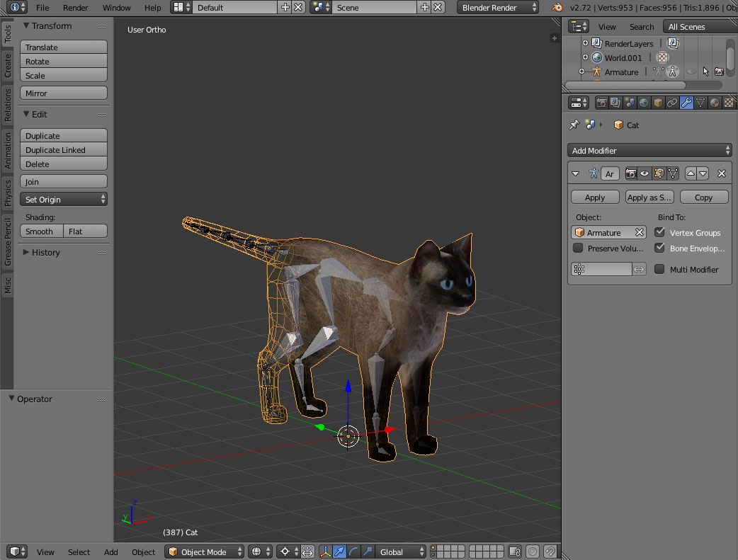This screenshot has height=560, width=738.
Task: Enable the Preserve Volume checkbox
Action: pos(578,248)
